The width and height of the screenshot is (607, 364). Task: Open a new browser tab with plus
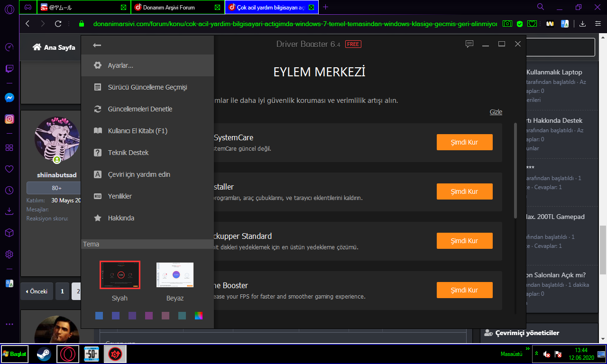coord(325,7)
